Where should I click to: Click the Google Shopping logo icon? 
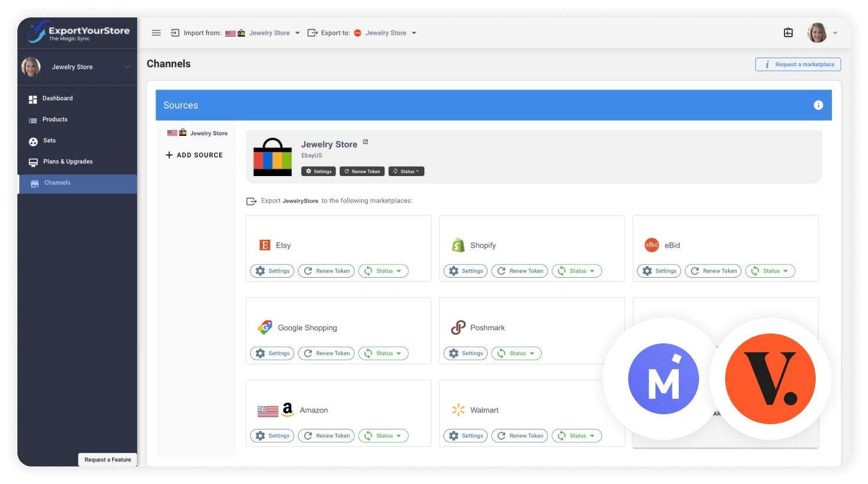pos(265,327)
